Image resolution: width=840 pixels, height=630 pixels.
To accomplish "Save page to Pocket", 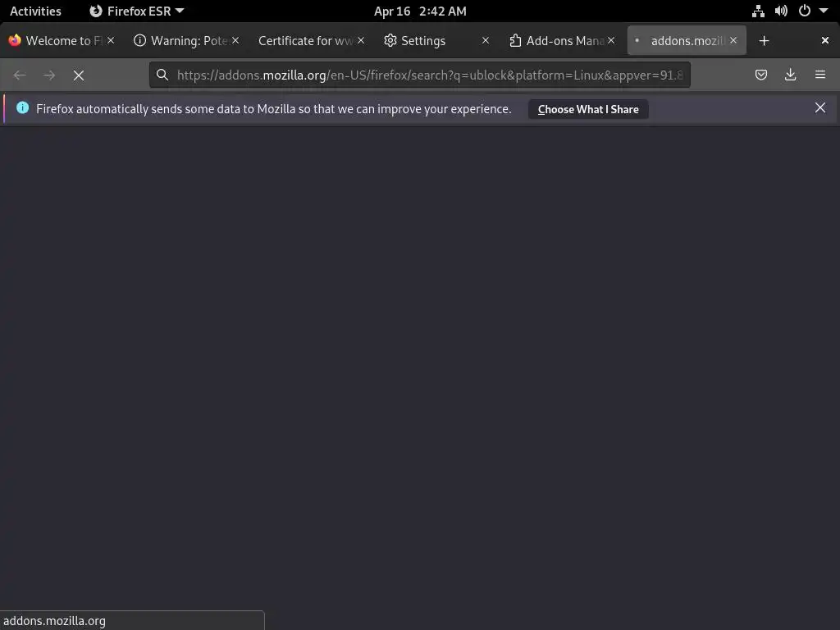I will 760,75.
